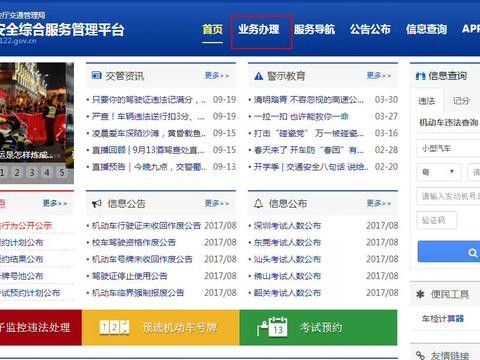The width and height of the screenshot is (480, 360).
Task: Open the green 考试预约 banner
Action: [318, 327]
